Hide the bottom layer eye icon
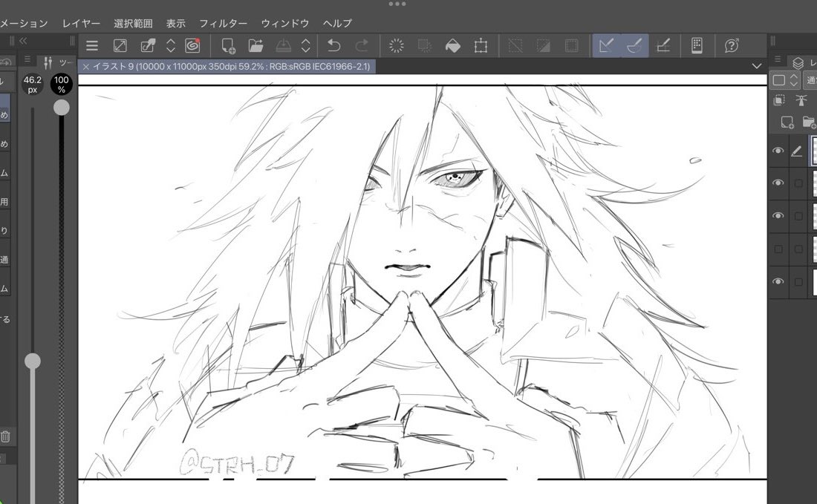This screenshot has width=817, height=504. coord(778,281)
